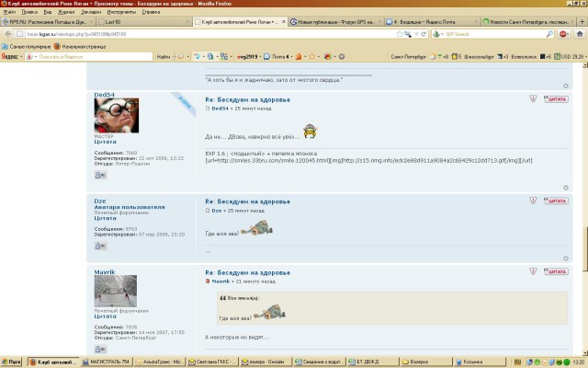Click the ICQ contact icon under Dze's profile

click(100, 246)
